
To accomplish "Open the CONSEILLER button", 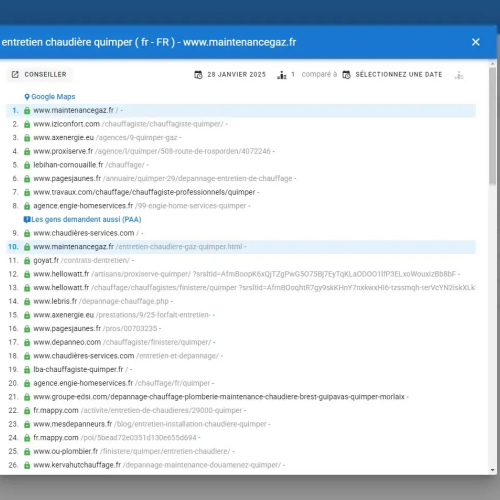I will (x=39, y=74).
